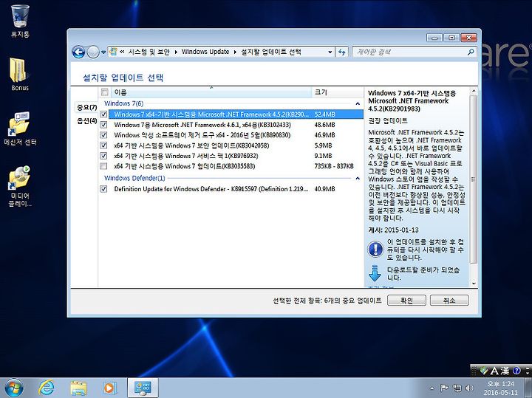Show hidden tray icons arrow
Screen dimensions: 532x398
coord(432,388)
